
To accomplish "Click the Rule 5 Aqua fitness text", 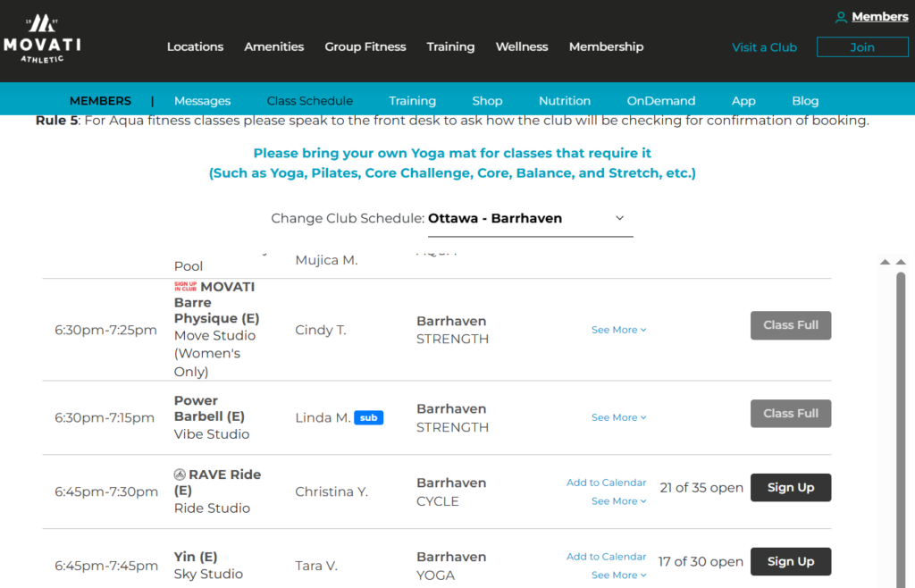I will click(x=452, y=121).
